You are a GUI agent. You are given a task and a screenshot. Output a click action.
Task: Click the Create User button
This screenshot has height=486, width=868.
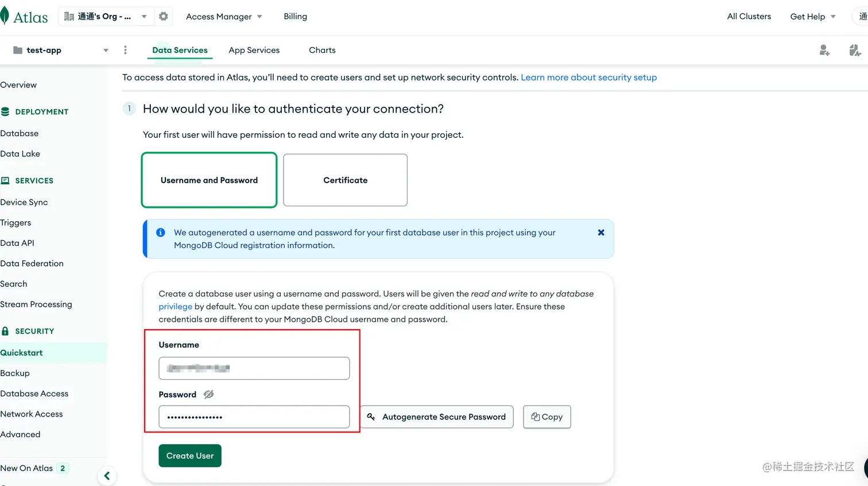coord(189,456)
